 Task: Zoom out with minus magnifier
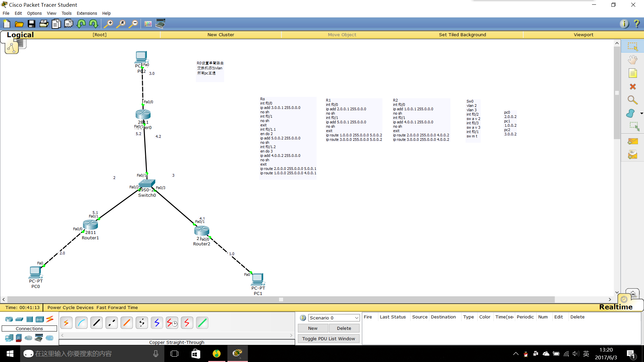[133, 24]
